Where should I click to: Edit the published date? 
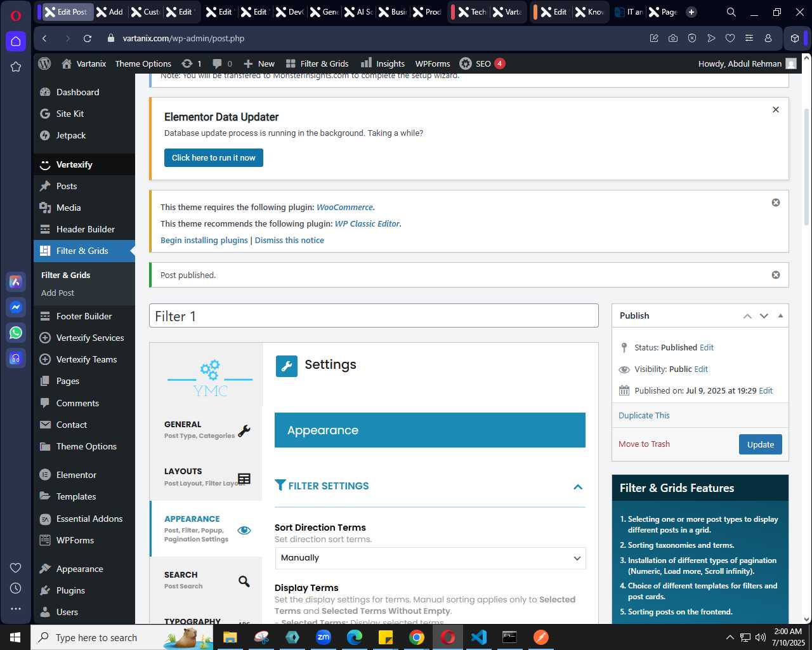coord(766,390)
